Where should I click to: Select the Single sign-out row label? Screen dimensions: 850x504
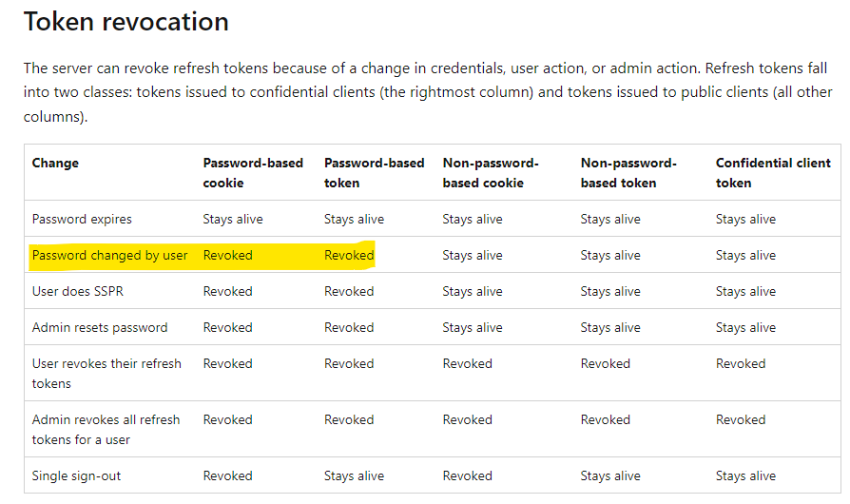click(76, 475)
